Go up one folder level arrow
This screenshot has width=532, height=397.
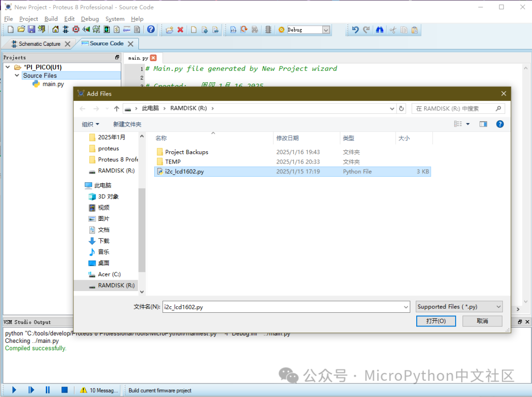pos(117,108)
